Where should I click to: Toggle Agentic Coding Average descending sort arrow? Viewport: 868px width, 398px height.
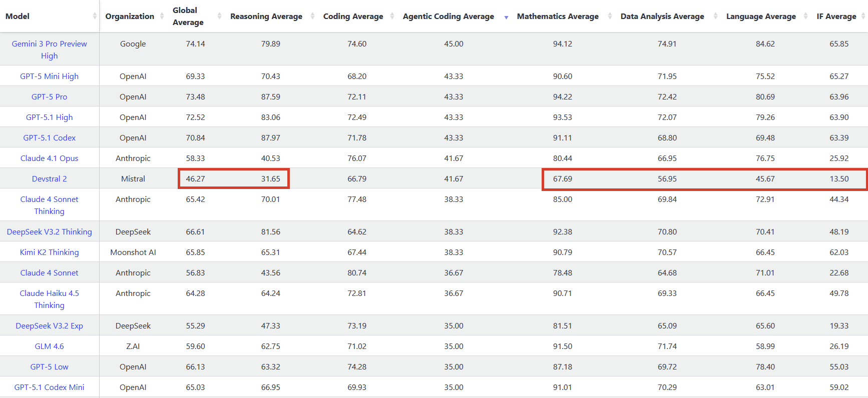click(x=506, y=17)
